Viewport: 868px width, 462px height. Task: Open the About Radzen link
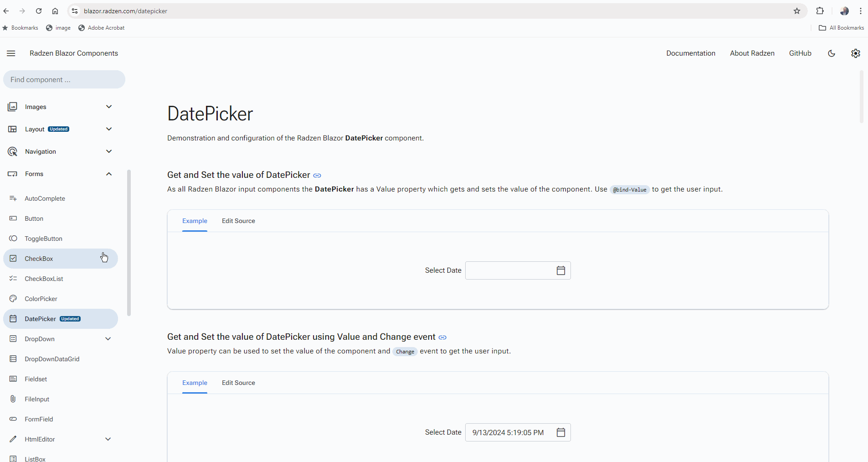pyautogui.click(x=752, y=53)
